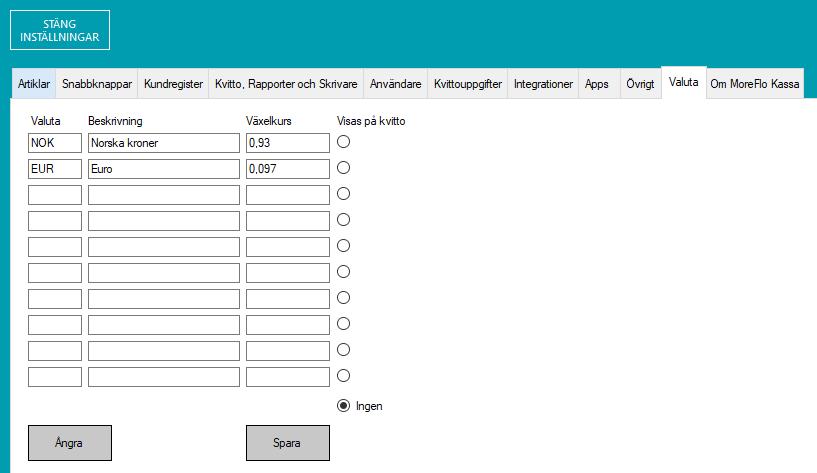Viewport: 817px width, 473px height.
Task: Click the Visas på kvitto header label
Action: (x=371, y=121)
